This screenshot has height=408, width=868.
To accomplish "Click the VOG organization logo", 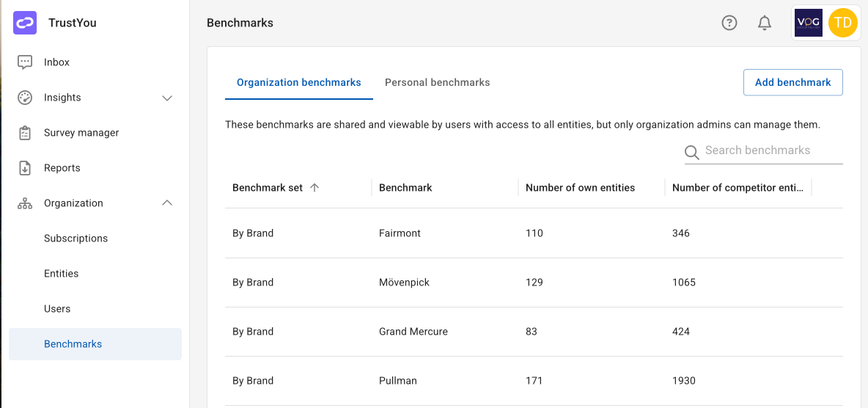I will pyautogui.click(x=808, y=23).
